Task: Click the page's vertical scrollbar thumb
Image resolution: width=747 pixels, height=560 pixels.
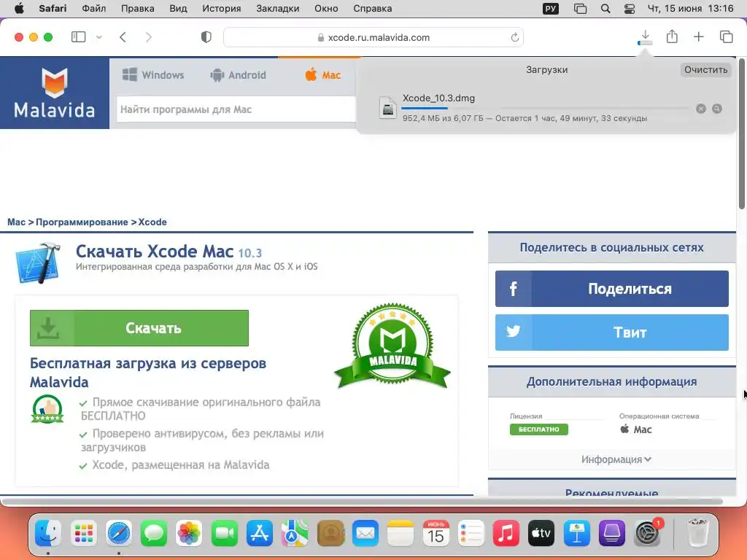Action: pos(742,133)
